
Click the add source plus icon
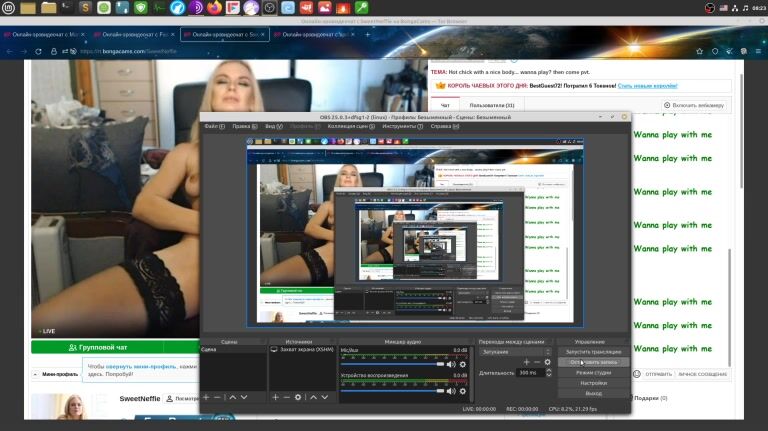point(274,397)
